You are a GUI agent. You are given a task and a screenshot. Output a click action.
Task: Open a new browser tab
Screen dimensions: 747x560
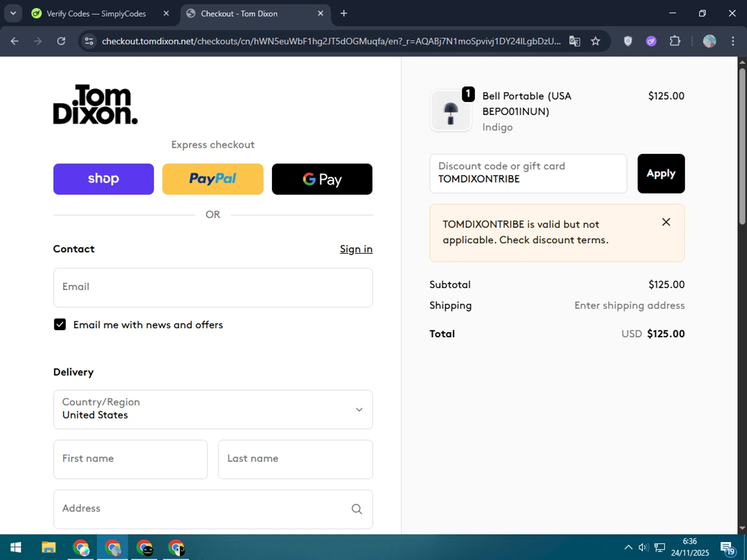point(344,13)
